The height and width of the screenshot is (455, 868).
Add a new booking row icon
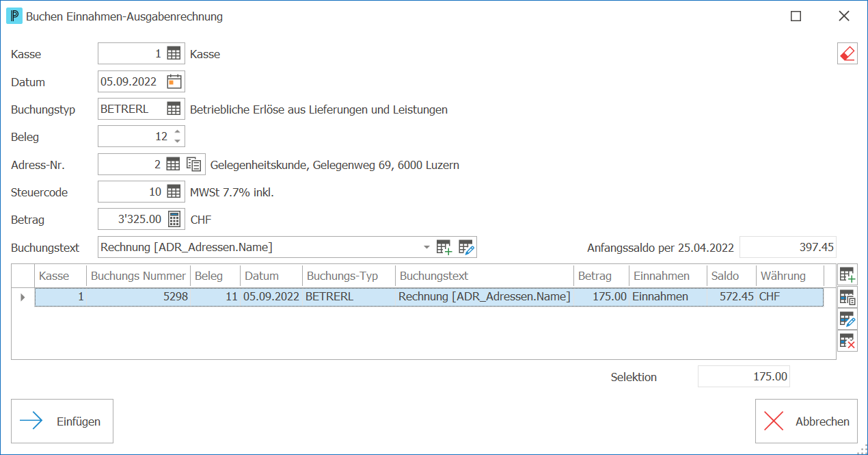click(x=847, y=275)
